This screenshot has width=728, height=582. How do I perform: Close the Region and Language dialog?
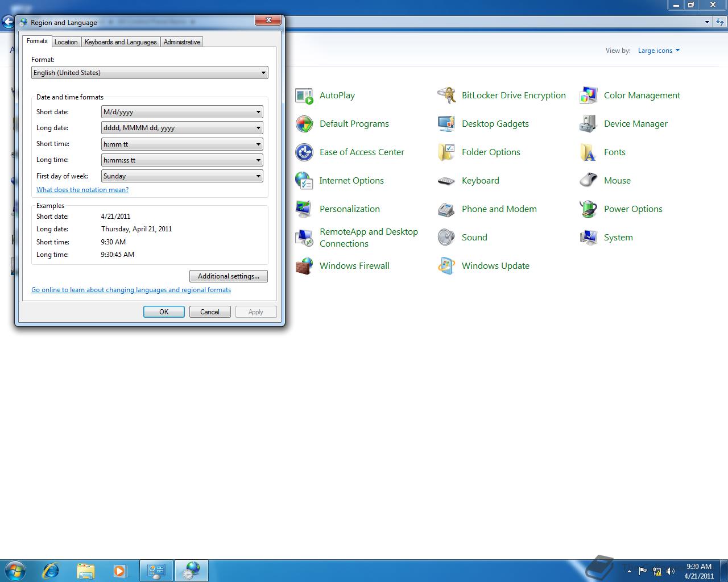(x=268, y=20)
